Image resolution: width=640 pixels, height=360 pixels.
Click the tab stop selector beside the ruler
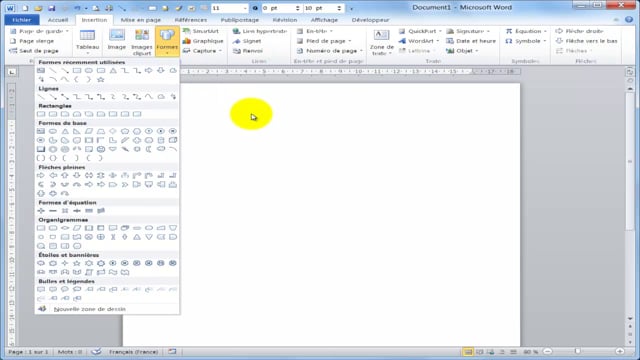12,72
